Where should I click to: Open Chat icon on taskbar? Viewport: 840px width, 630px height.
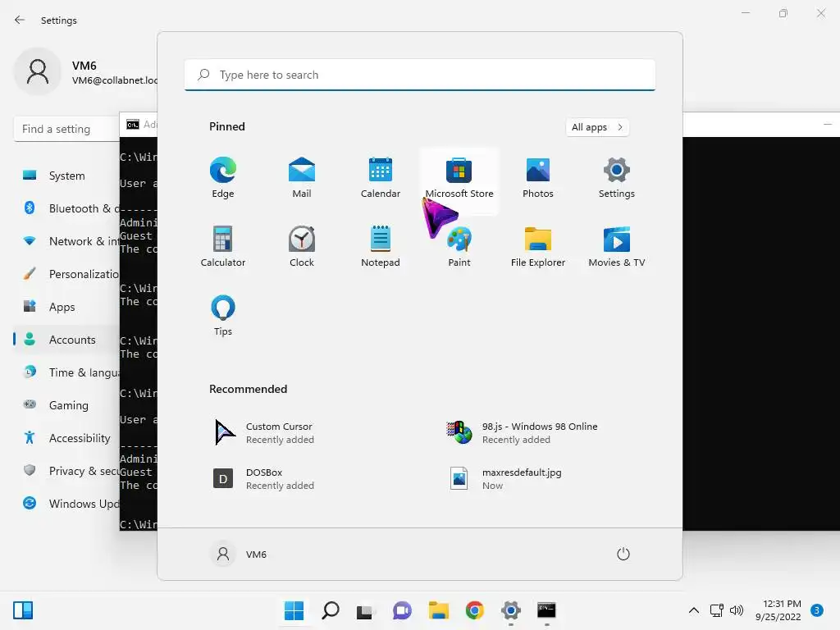pyautogui.click(x=402, y=610)
